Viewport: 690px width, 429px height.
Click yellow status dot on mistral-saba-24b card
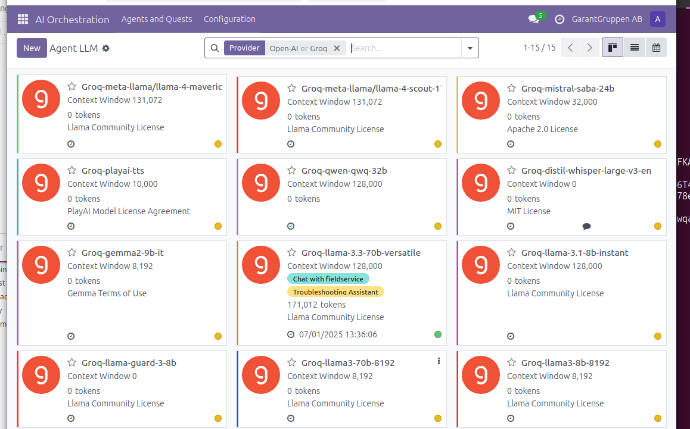657,144
